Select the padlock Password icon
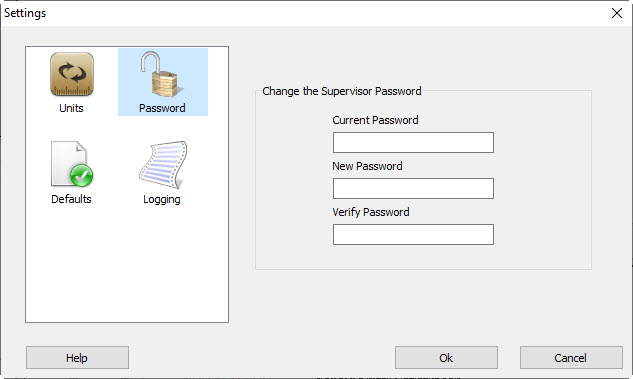The height and width of the screenshot is (379, 633). pos(162,74)
